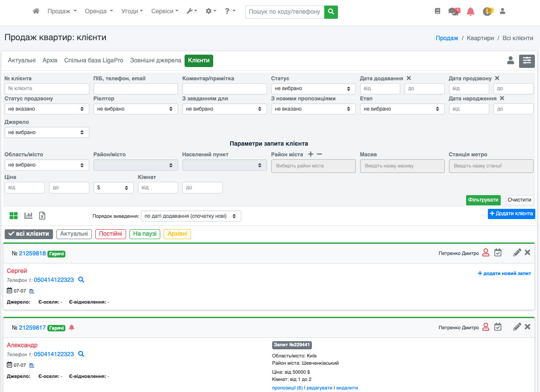Click the home icon in navbar

click(x=36, y=12)
